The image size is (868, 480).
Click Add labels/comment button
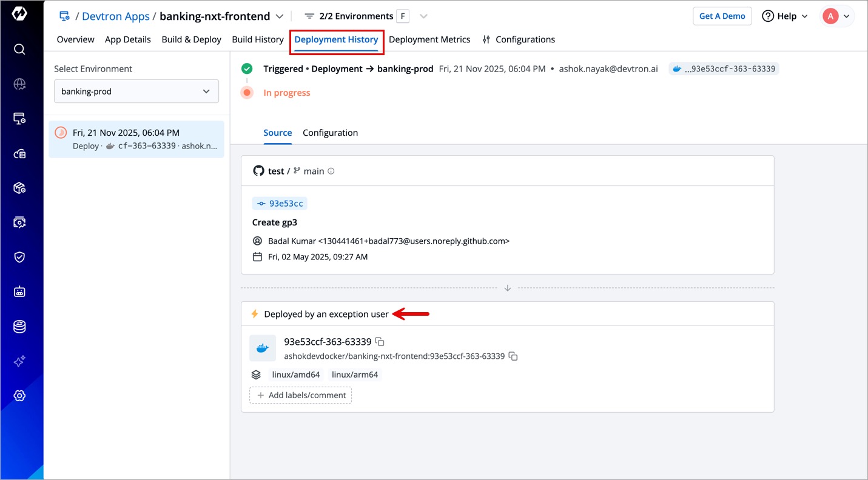tap(301, 395)
